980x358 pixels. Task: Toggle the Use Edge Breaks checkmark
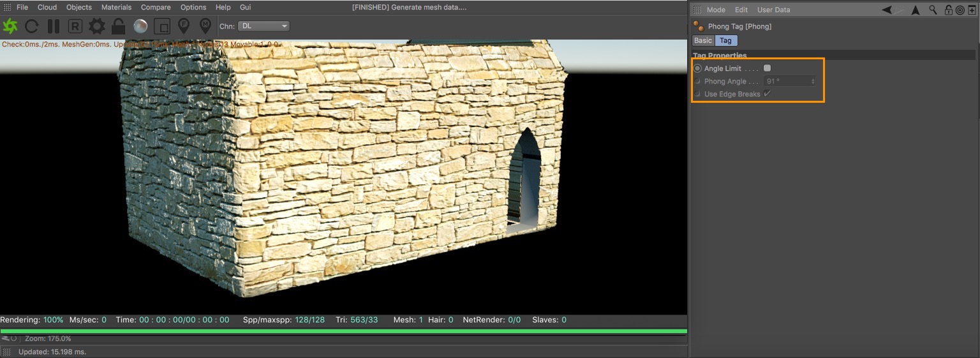click(x=768, y=94)
